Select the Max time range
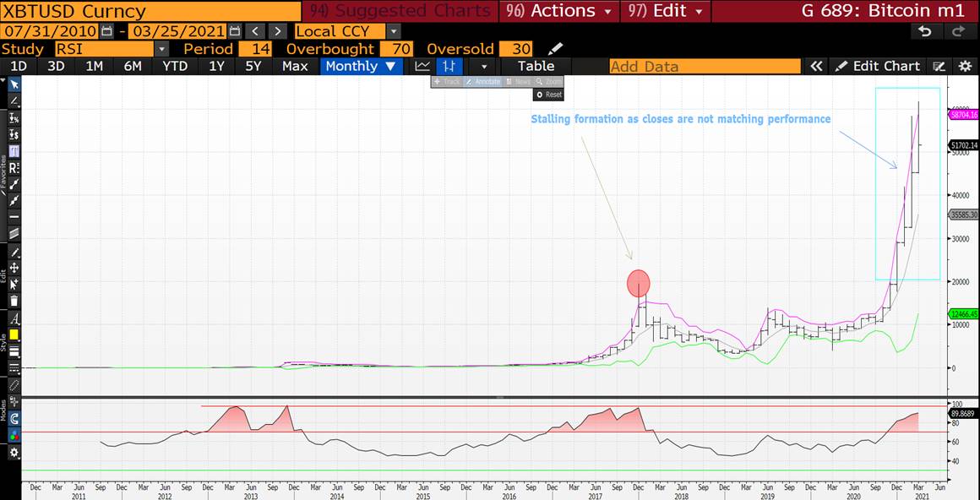 click(x=295, y=66)
